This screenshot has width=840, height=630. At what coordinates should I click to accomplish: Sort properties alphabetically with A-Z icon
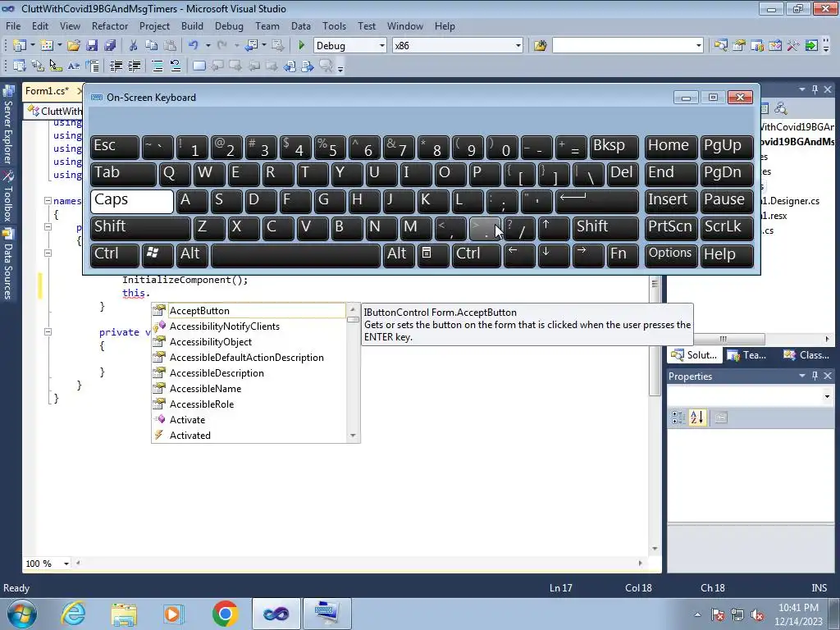click(x=697, y=418)
